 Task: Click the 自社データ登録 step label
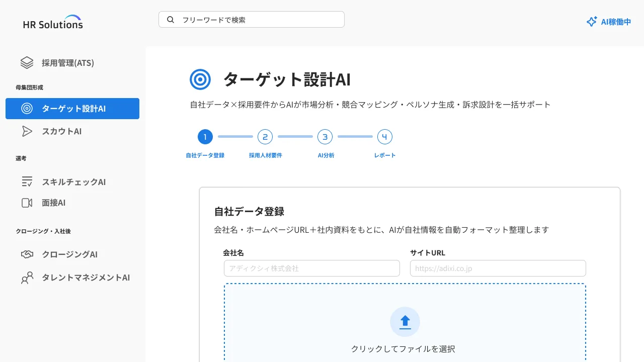(205, 155)
